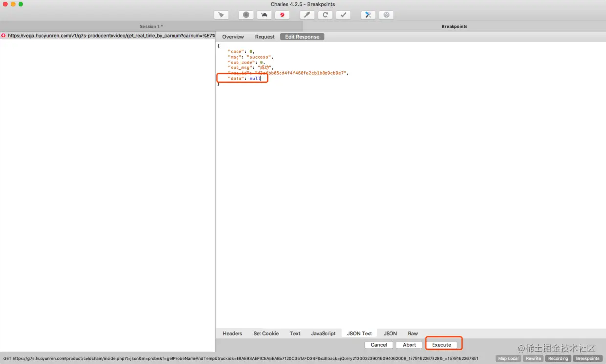Switch to the Raw view tab
This screenshot has height=364, width=606.
pos(413,333)
